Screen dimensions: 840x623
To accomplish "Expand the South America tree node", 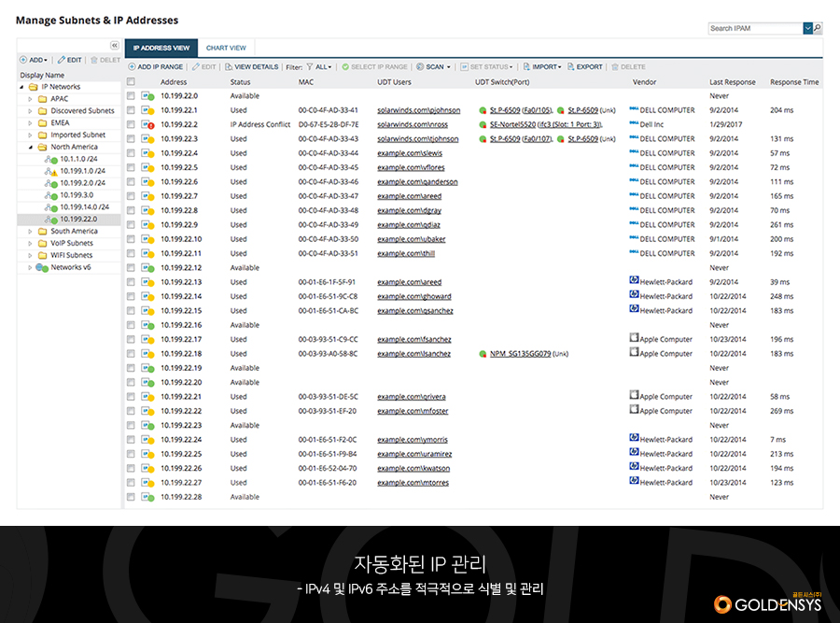I will pos(30,232).
